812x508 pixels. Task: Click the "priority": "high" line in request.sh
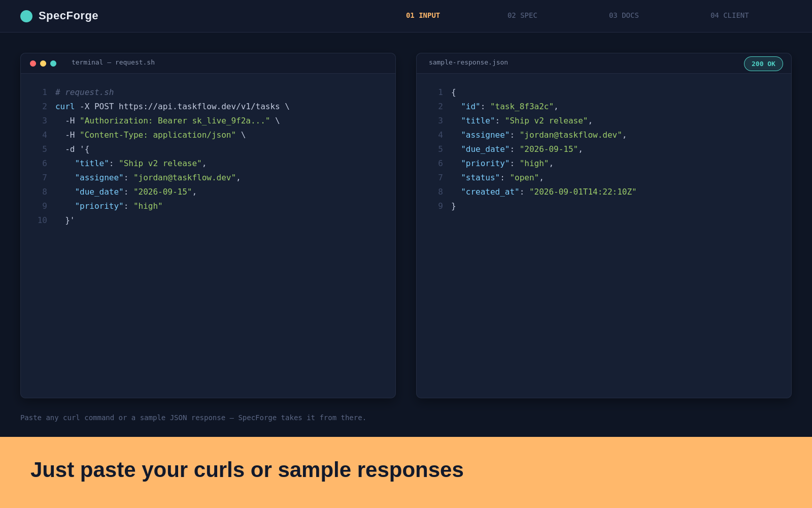[x=119, y=206]
